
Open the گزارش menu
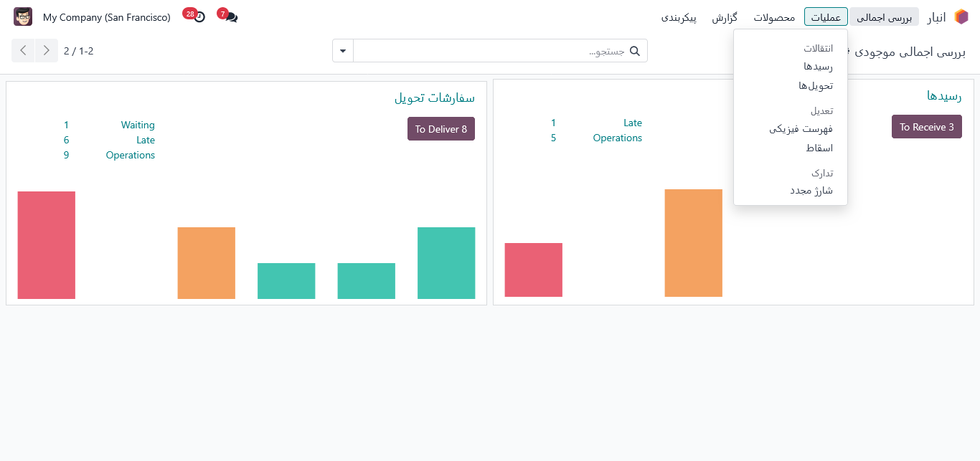coord(725,17)
